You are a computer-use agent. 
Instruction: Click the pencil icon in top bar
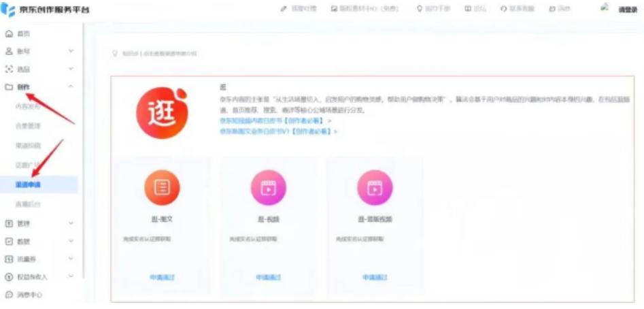pos(283,9)
